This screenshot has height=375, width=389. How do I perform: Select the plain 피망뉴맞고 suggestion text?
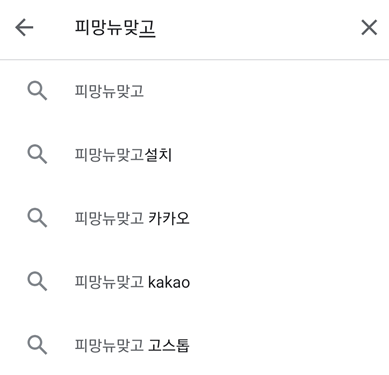point(109,91)
